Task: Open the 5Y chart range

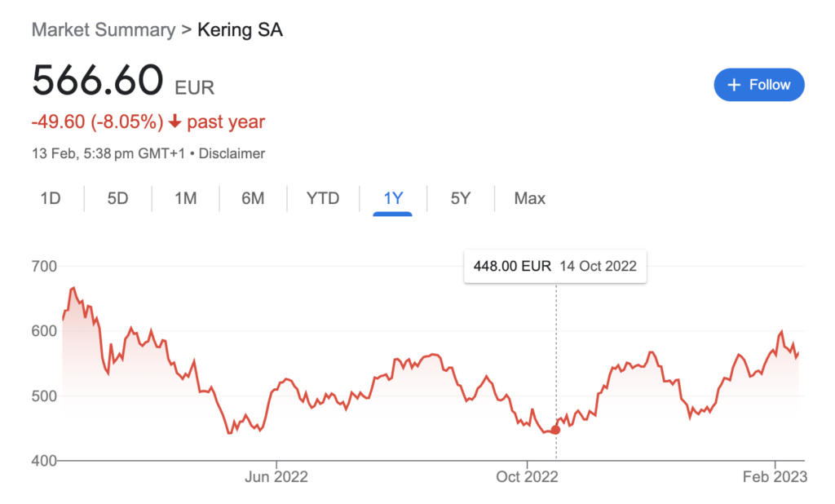Action: 461,199
